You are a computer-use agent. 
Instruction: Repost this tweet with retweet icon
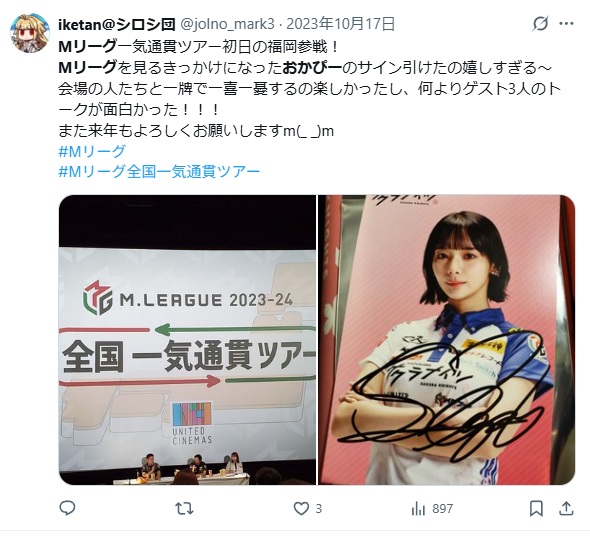click(x=184, y=509)
